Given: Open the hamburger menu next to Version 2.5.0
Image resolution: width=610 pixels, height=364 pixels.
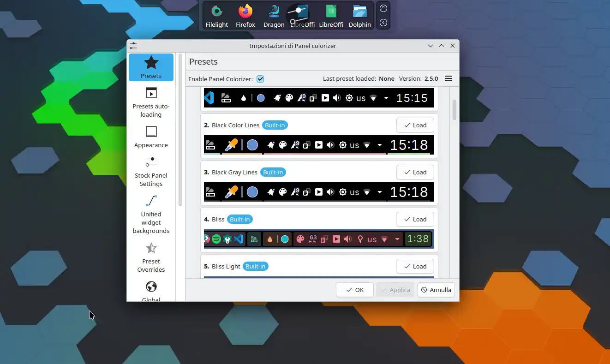Looking at the screenshot, I should (x=448, y=78).
